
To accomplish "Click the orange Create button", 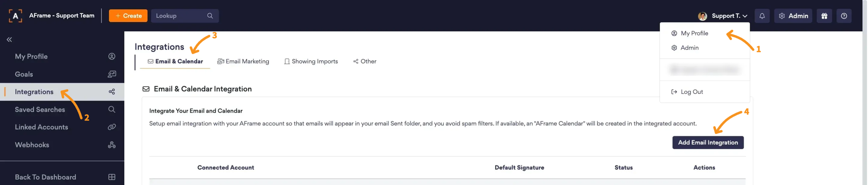I will [x=128, y=16].
